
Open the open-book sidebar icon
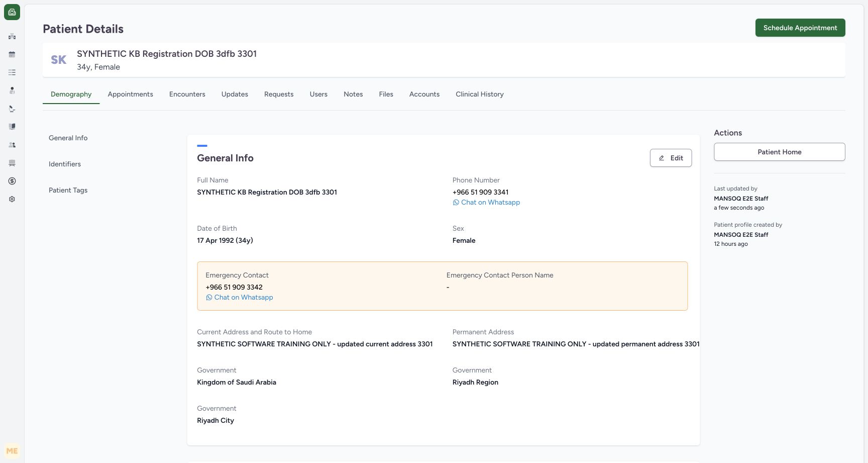(12, 127)
